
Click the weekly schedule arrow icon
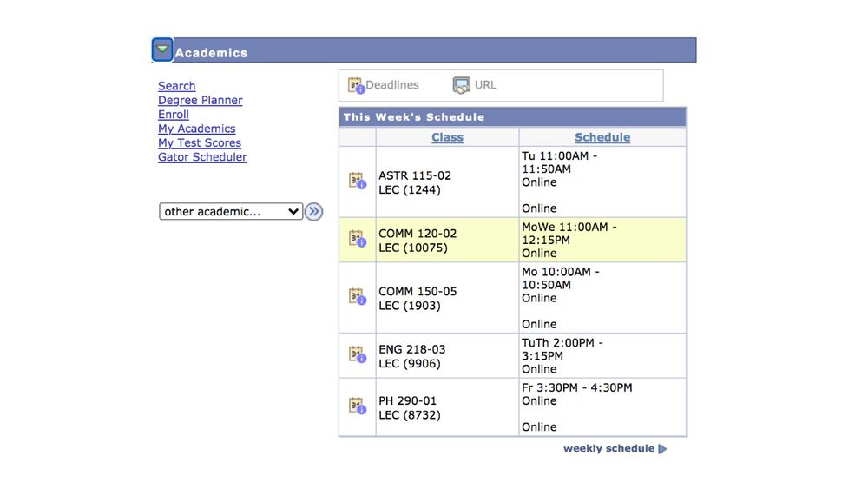pos(663,449)
